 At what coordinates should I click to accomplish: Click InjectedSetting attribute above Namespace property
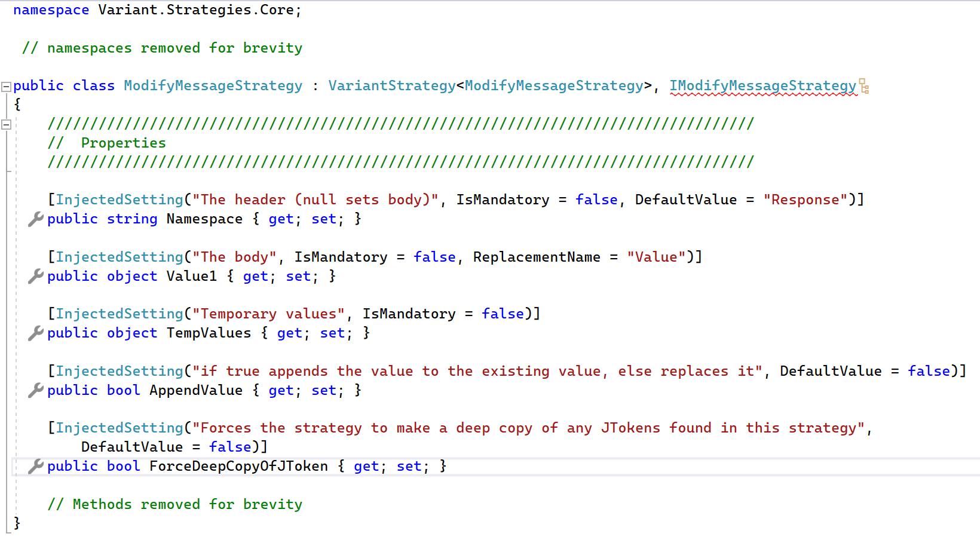point(120,200)
